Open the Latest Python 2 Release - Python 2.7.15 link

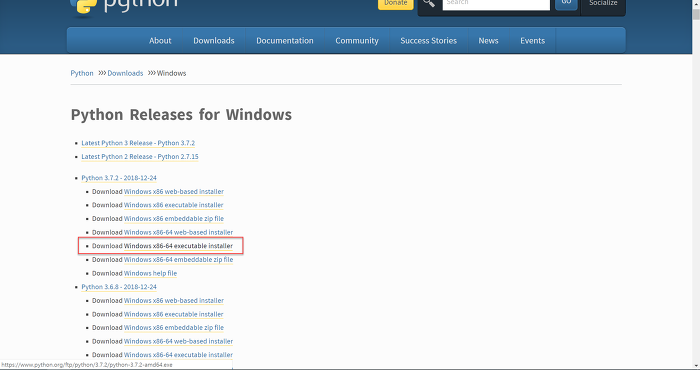140,157
